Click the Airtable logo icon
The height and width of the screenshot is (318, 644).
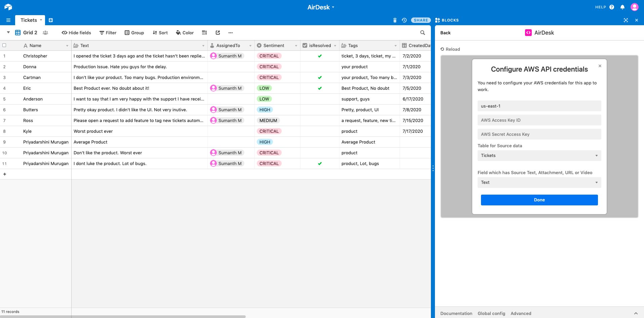point(8,7)
